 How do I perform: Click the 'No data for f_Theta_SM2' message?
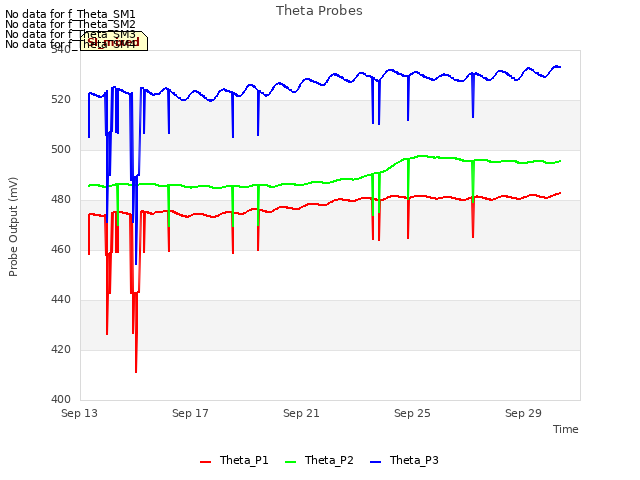70,24
